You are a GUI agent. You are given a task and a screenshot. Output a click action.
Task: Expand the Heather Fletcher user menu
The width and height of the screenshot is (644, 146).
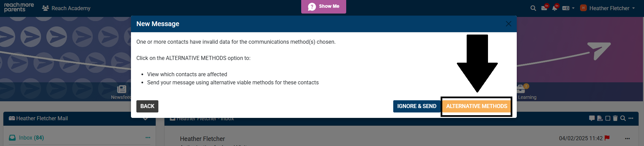608,8
